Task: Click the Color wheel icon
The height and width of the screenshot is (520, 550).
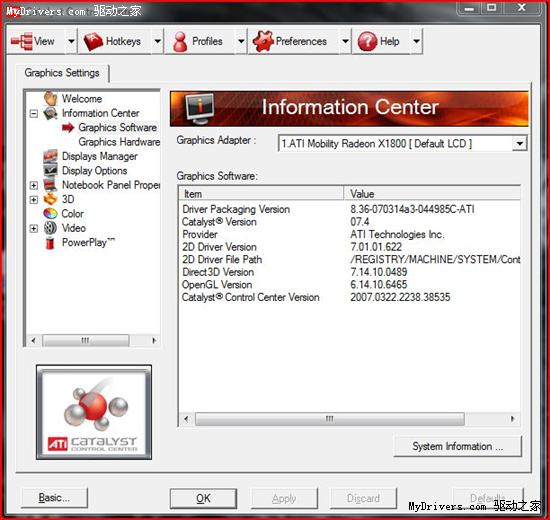Action: pos(51,213)
